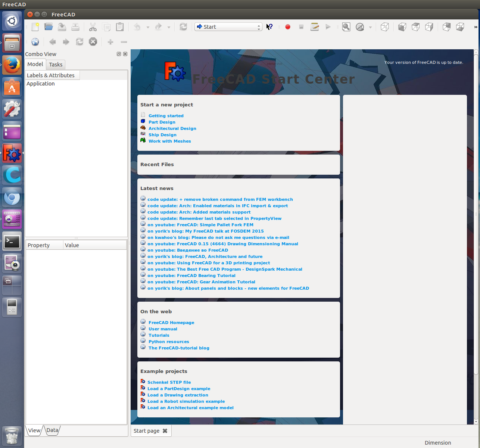Select the axonometric view cube icon
The height and width of the screenshot is (448, 480).
pyautogui.click(x=384, y=27)
